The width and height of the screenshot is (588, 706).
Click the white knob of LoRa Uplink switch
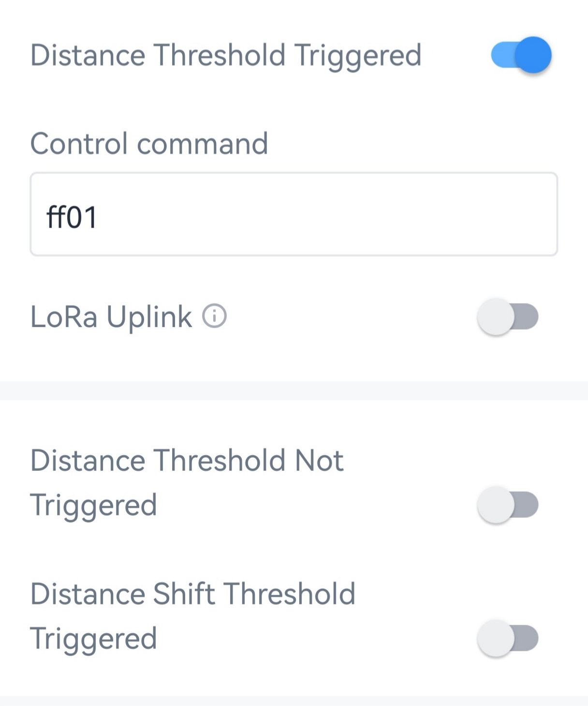pos(496,317)
